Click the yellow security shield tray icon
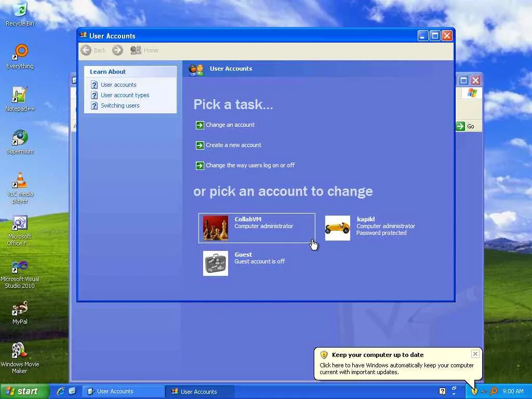The height and width of the screenshot is (399, 532). (x=474, y=392)
